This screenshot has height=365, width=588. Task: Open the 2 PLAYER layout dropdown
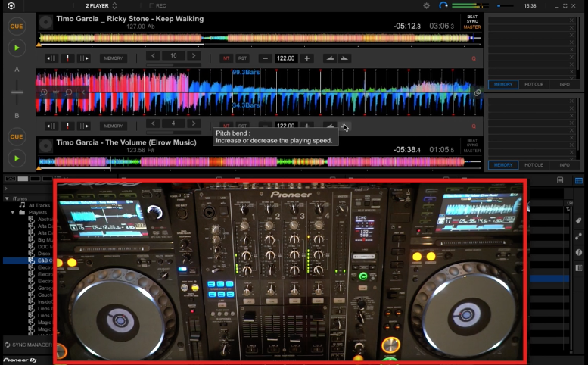point(101,5)
